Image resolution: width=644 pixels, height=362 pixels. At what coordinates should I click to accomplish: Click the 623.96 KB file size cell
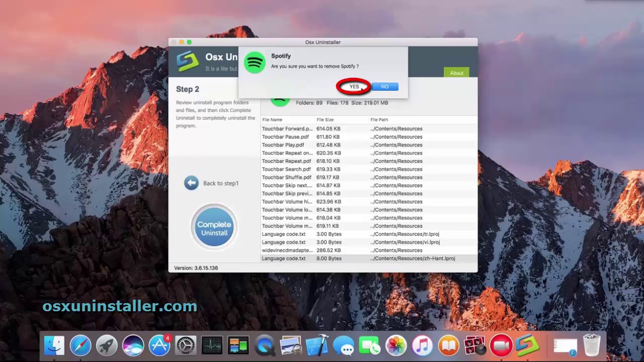(329, 202)
